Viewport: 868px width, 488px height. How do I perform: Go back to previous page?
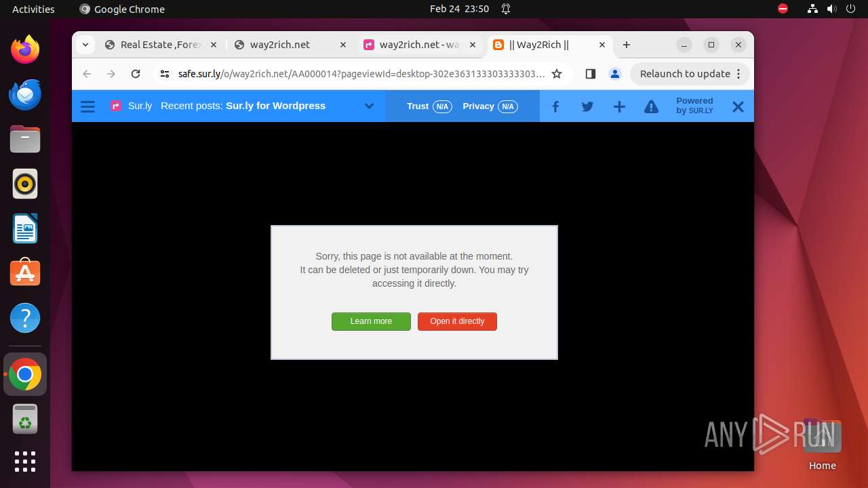click(87, 74)
